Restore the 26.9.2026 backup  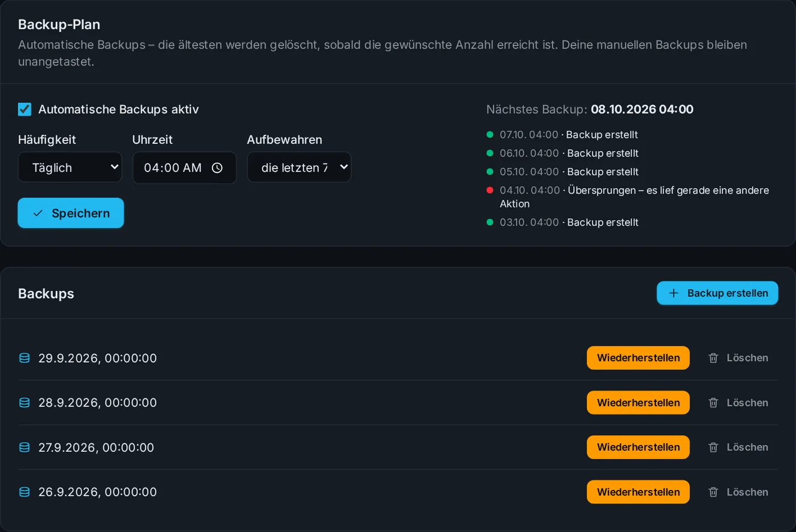coord(638,492)
